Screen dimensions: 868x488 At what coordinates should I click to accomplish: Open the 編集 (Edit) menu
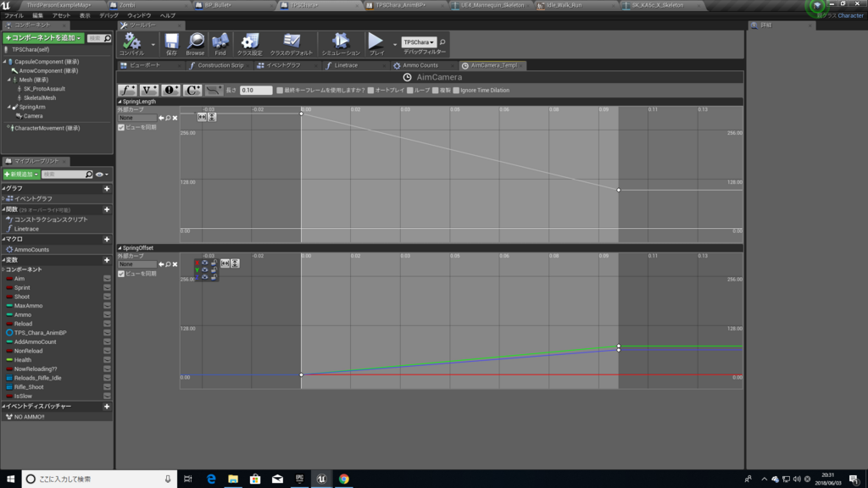[x=37, y=15]
